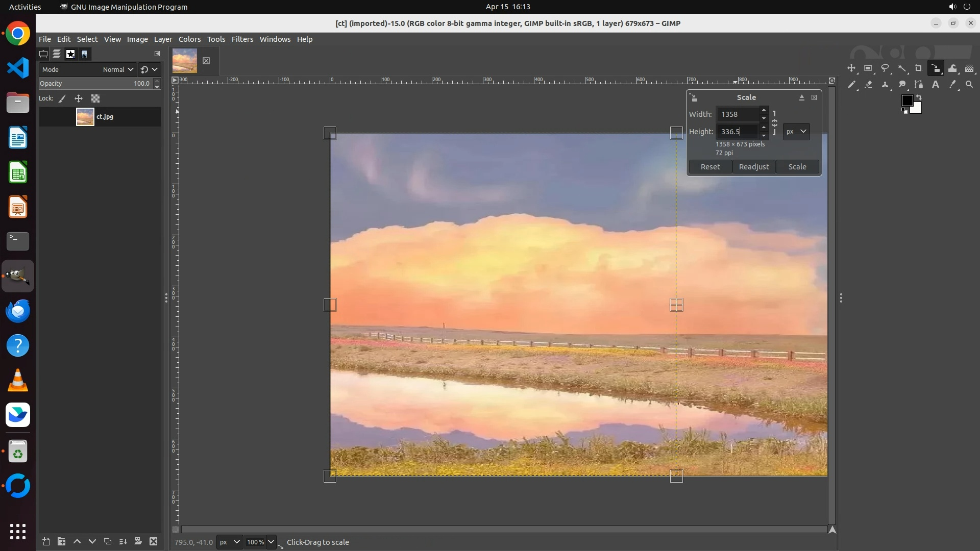Select the Clone stamp tool
The width and height of the screenshot is (980, 551).
(x=885, y=85)
